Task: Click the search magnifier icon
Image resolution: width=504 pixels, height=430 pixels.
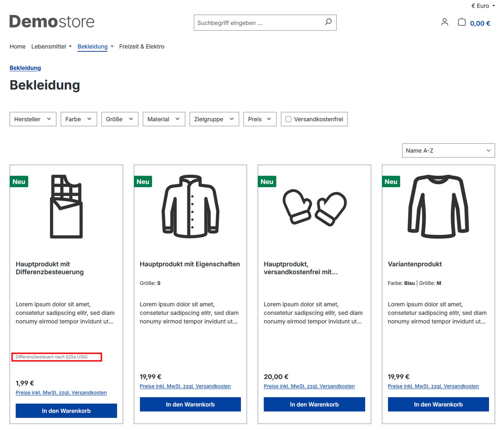Action: tap(328, 22)
